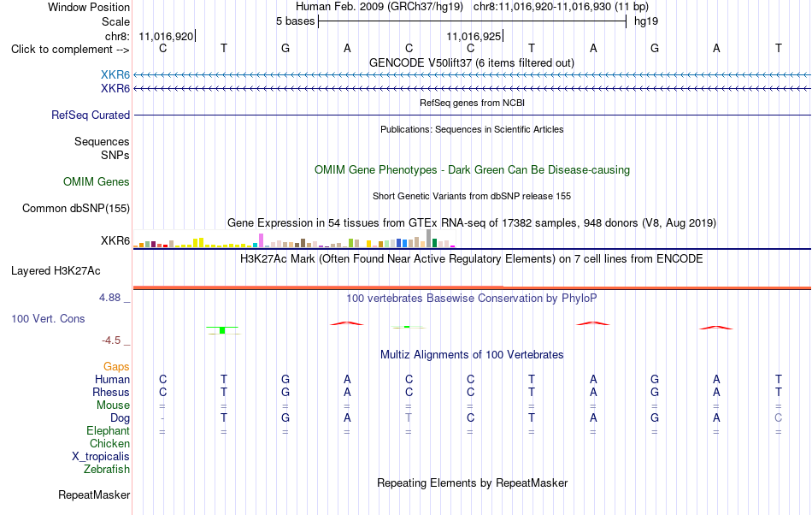
Task: Click the Zebrafish species label
Action: click(107, 470)
